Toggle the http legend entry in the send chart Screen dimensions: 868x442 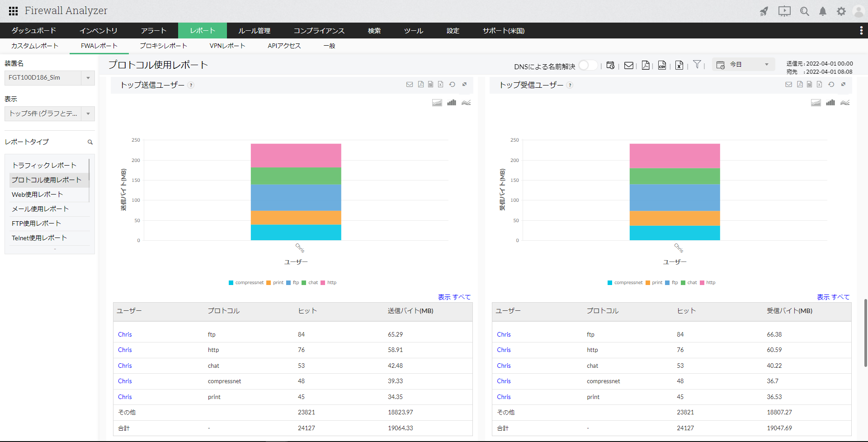pyautogui.click(x=329, y=283)
